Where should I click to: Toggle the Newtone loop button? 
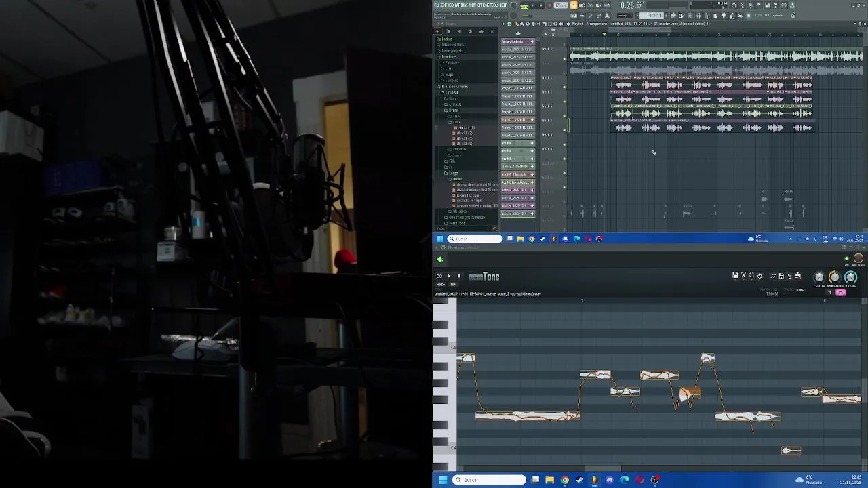tap(439, 276)
